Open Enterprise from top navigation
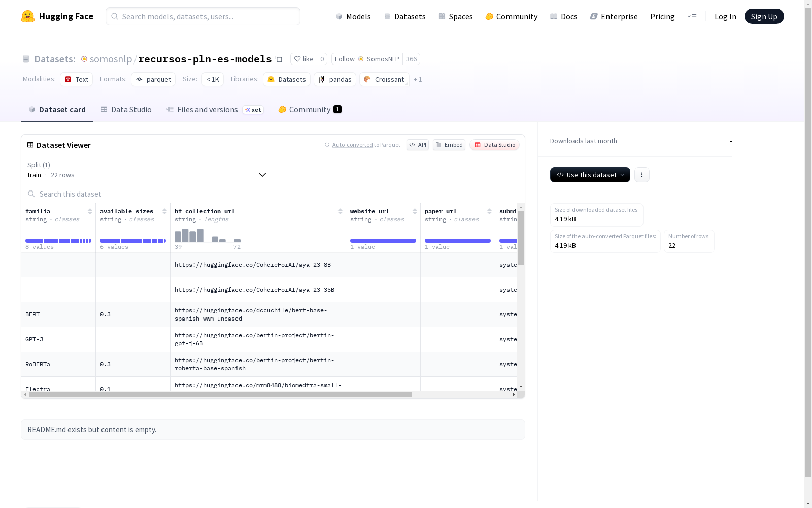The image size is (812, 508). tap(614, 16)
